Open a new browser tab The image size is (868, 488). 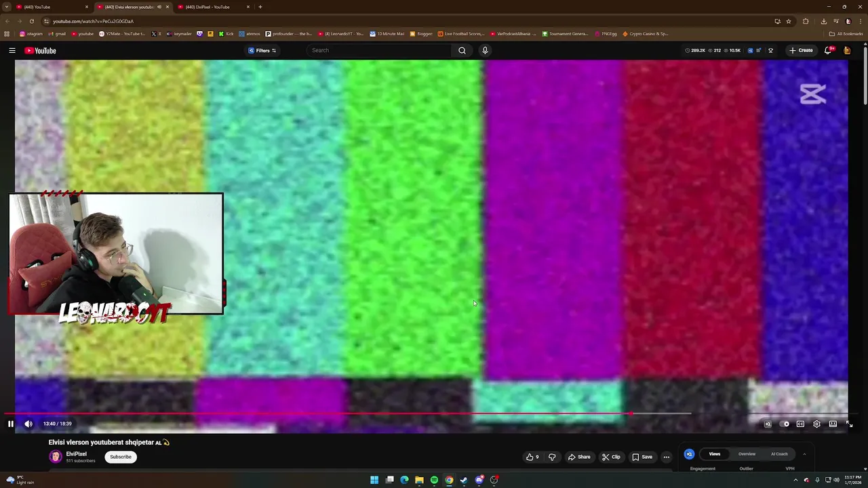point(260,7)
